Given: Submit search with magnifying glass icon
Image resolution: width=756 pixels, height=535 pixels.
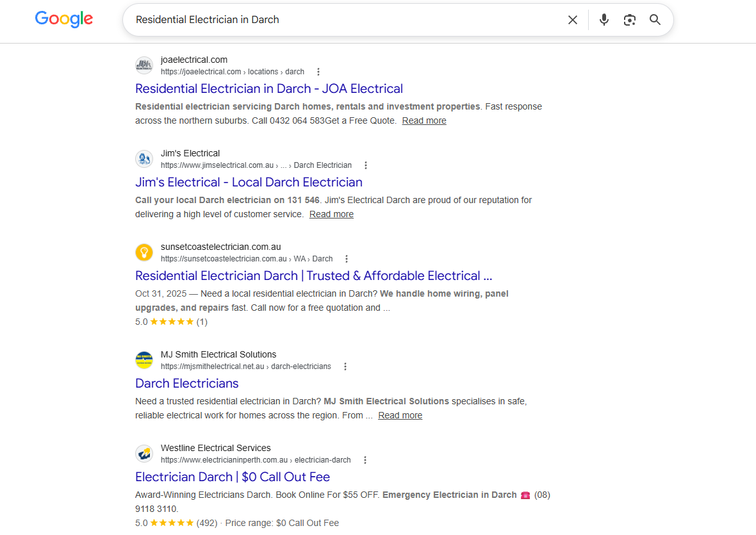Looking at the screenshot, I should coord(655,20).
